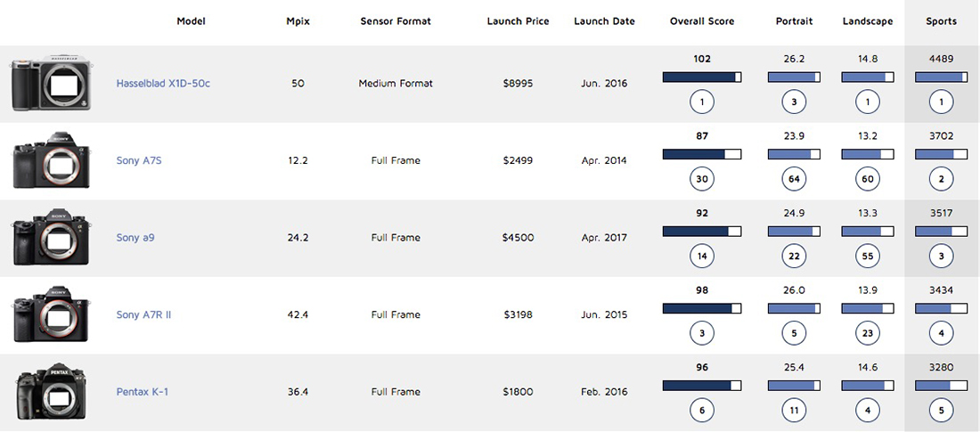Screen dimensions: 980x432
Task: Click Sony A7R II overall rank 3 badge
Action: [x=702, y=334]
